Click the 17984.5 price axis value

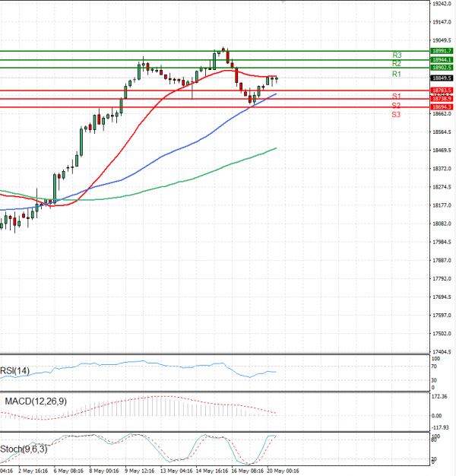point(442,243)
